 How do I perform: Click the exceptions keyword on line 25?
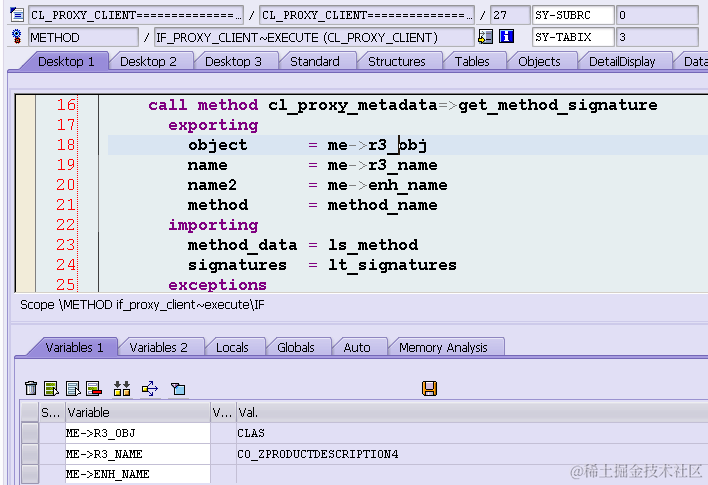click(217, 284)
